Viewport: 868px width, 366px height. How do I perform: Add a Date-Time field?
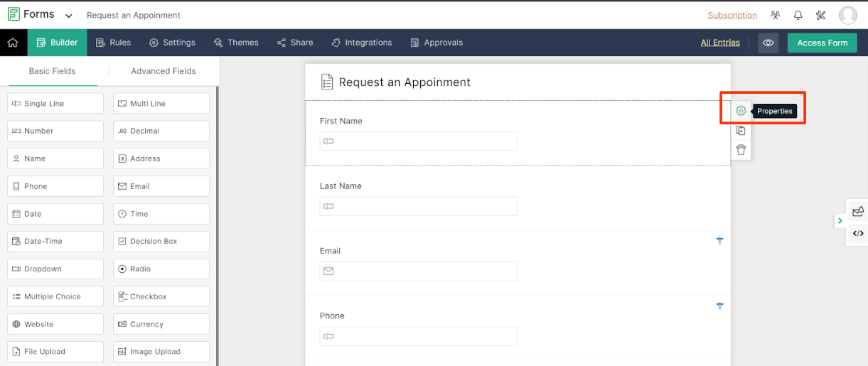(x=55, y=241)
